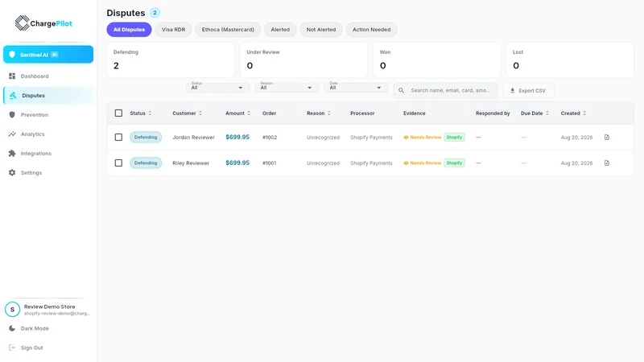Viewport: 644px width, 362px height.
Task: Sort by Due Date column arrows
Action: [x=547, y=113]
